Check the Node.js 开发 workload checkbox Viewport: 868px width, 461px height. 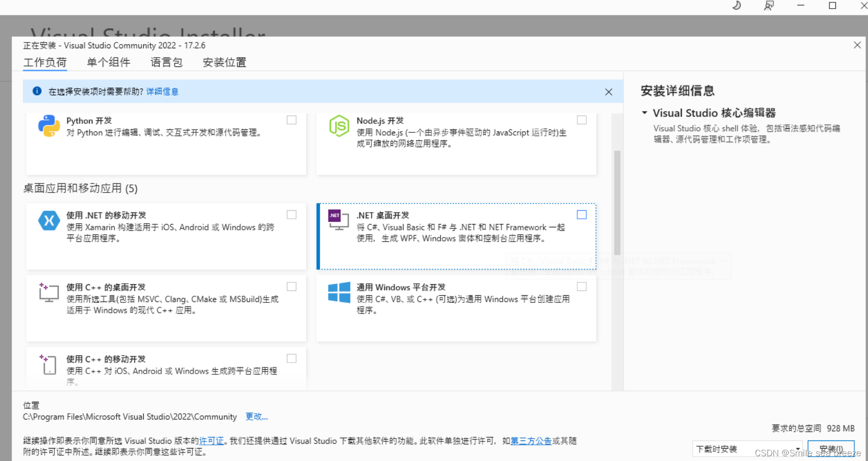582,120
